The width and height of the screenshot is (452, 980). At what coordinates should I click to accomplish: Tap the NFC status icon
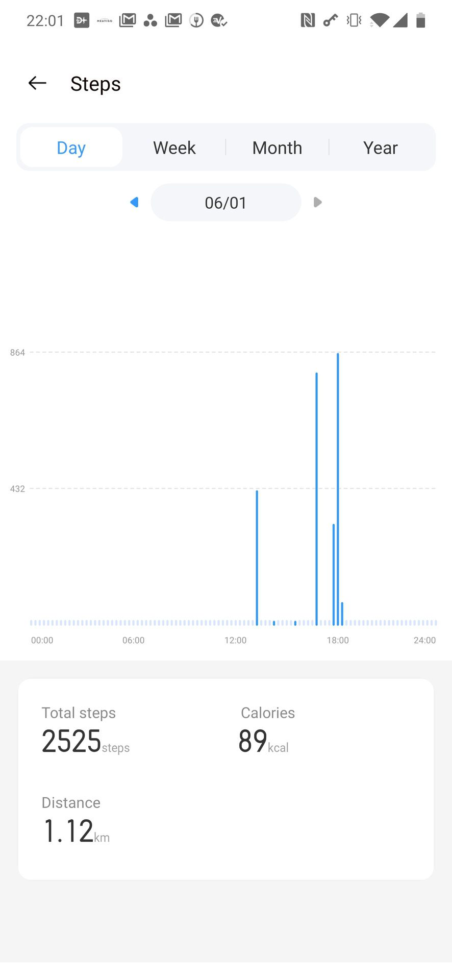pyautogui.click(x=308, y=20)
